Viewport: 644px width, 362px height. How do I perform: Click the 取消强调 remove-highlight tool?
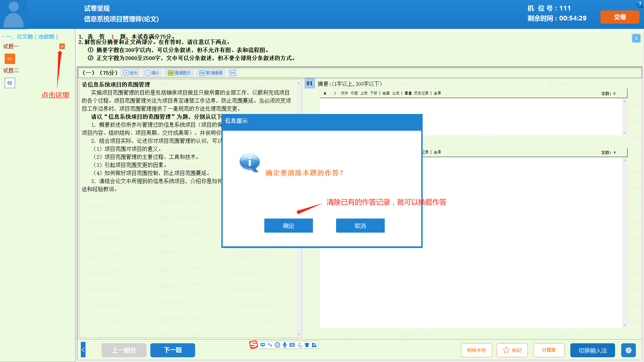(x=211, y=73)
